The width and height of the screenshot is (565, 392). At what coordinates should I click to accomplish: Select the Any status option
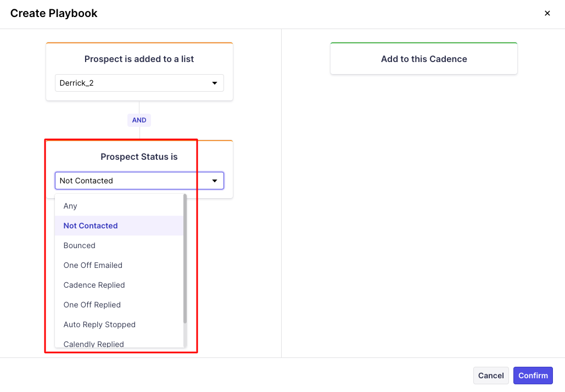point(70,206)
